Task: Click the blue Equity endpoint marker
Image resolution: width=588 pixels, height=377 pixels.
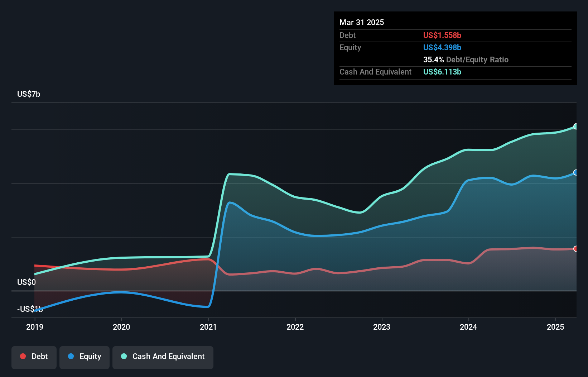Action: (x=575, y=172)
